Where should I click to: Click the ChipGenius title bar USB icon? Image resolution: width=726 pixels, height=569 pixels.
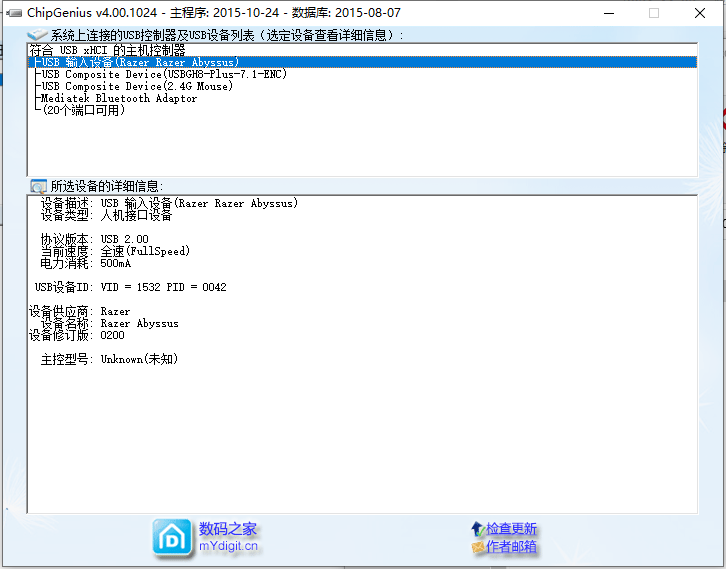[15, 13]
